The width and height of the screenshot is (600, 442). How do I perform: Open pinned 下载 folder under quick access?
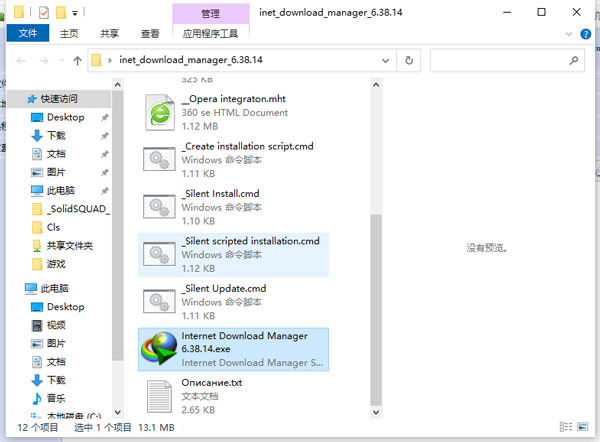56,135
